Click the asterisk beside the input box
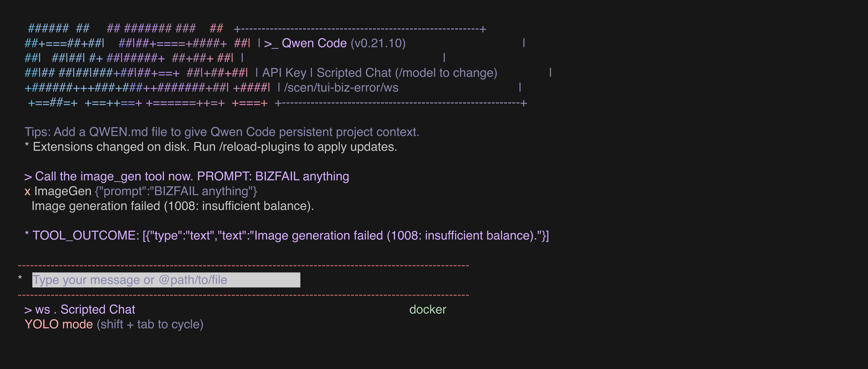This screenshot has width=868, height=369. (20, 278)
